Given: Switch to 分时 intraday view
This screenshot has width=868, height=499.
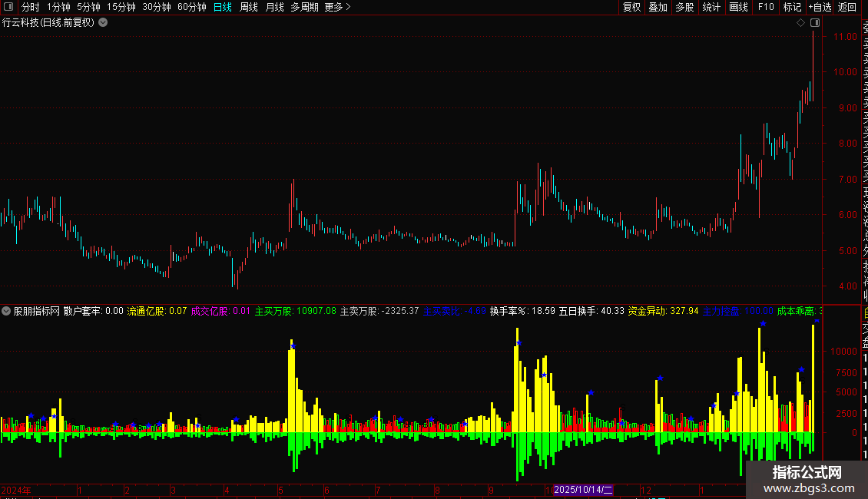Looking at the screenshot, I should pyautogui.click(x=31, y=7).
